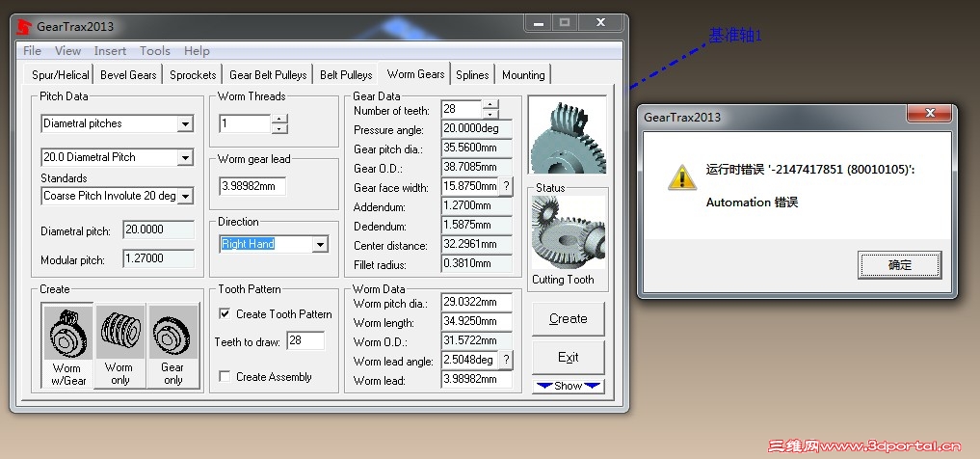This screenshot has width=980, height=459.
Task: Click the worm gear preview image
Action: (568, 135)
